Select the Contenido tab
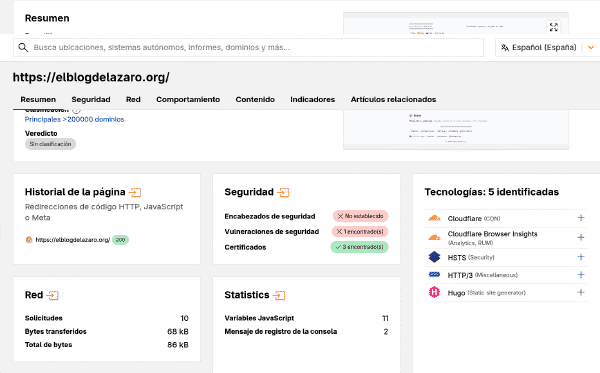The height and width of the screenshot is (373, 600). pyautogui.click(x=255, y=99)
